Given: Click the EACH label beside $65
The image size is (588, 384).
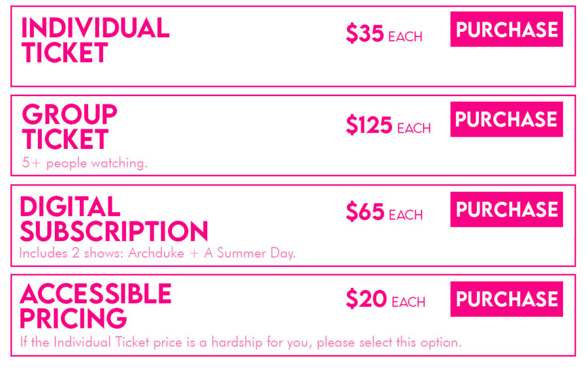Looking at the screenshot, I should [x=406, y=215].
